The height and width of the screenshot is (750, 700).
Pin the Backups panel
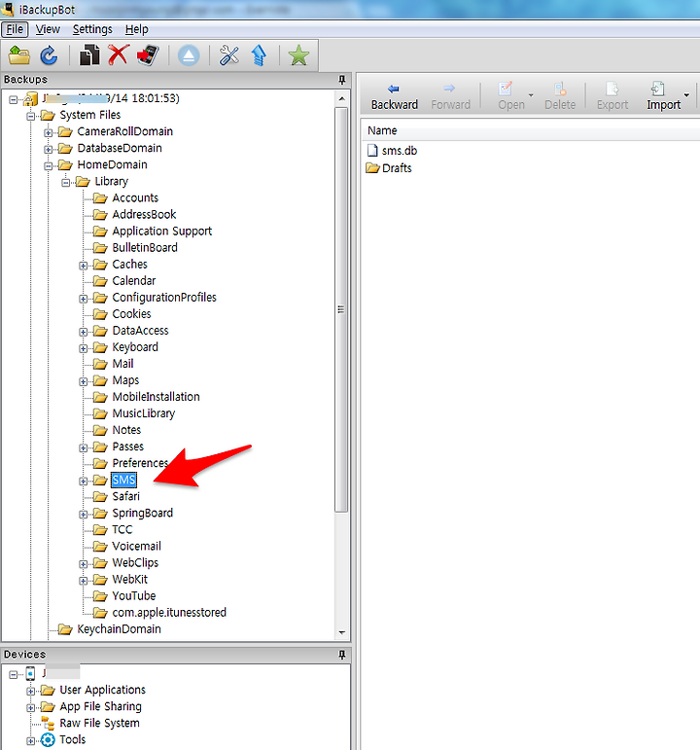[341, 80]
